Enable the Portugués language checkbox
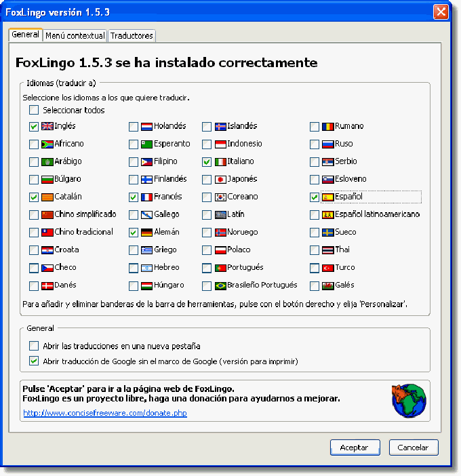The image size is (461, 476). tap(207, 268)
